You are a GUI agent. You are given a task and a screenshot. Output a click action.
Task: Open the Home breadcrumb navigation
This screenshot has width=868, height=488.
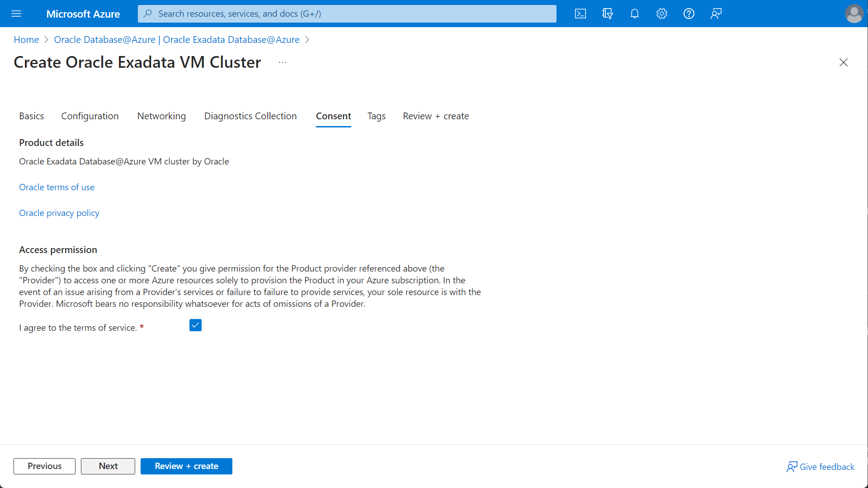(x=26, y=40)
